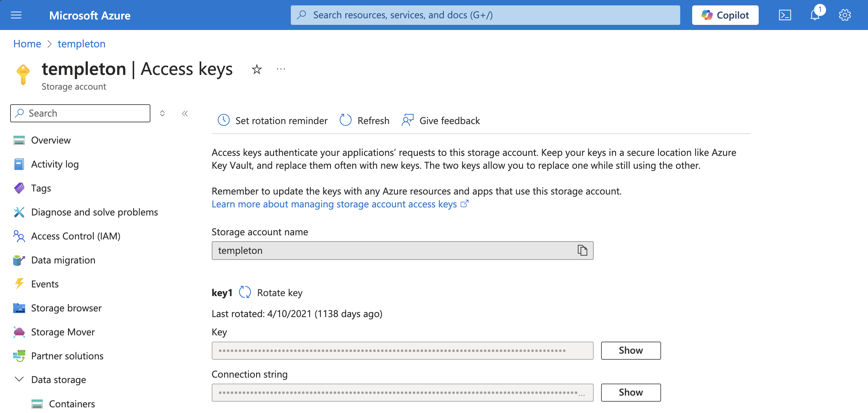Copy the storage account name
Viewport: 868px width, 413px height.
(582, 251)
